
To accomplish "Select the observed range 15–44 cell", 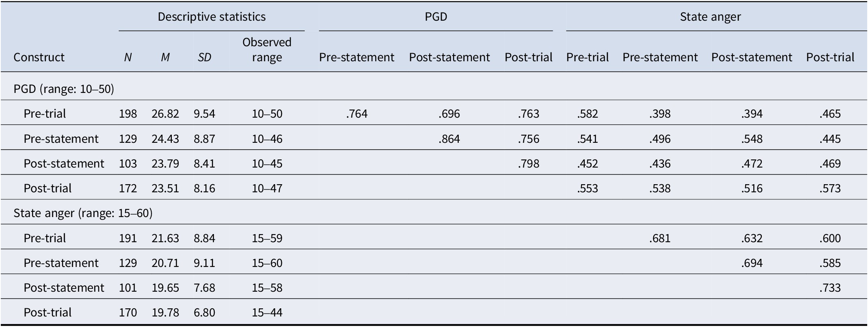I will [267, 312].
